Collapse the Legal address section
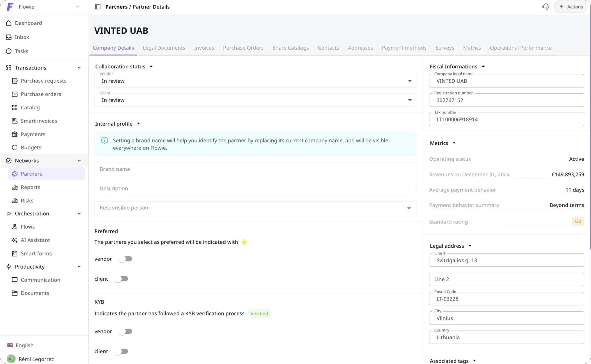The width and height of the screenshot is (591, 364). [x=470, y=246]
